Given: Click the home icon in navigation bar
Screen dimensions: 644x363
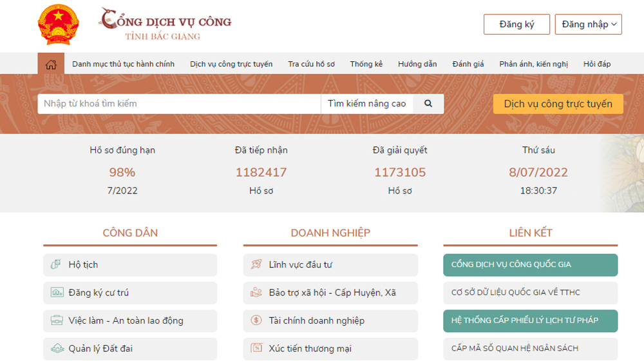Looking at the screenshot, I should (51, 64).
